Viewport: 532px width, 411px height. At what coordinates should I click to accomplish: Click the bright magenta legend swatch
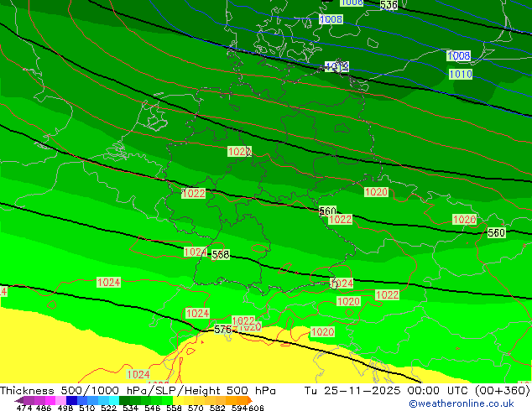click(x=50, y=400)
